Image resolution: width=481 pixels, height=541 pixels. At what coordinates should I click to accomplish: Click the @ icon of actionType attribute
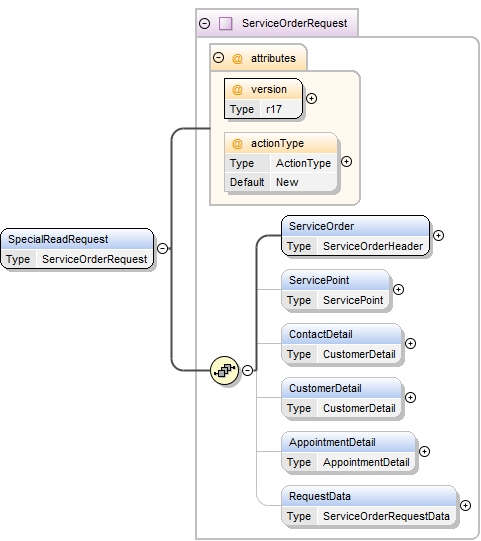click(237, 143)
